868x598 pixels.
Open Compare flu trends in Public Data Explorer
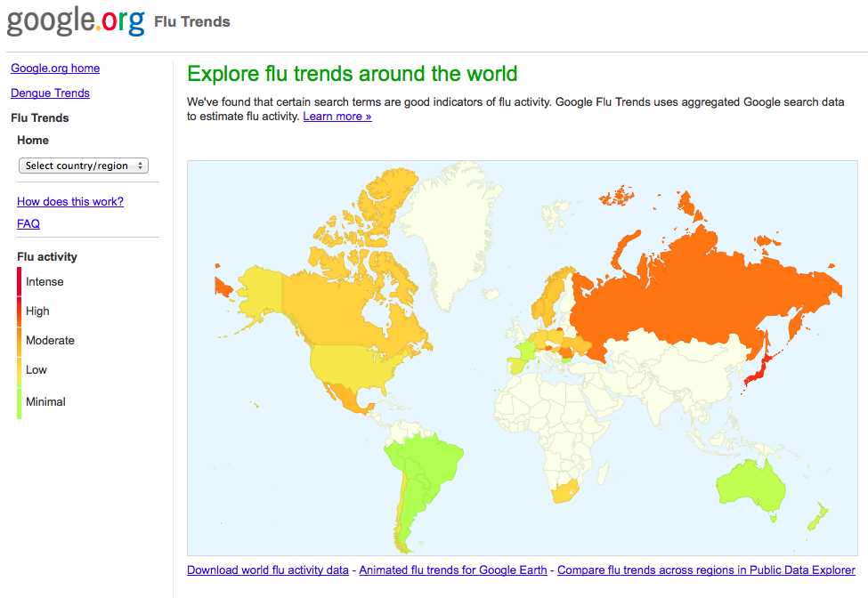point(706,570)
